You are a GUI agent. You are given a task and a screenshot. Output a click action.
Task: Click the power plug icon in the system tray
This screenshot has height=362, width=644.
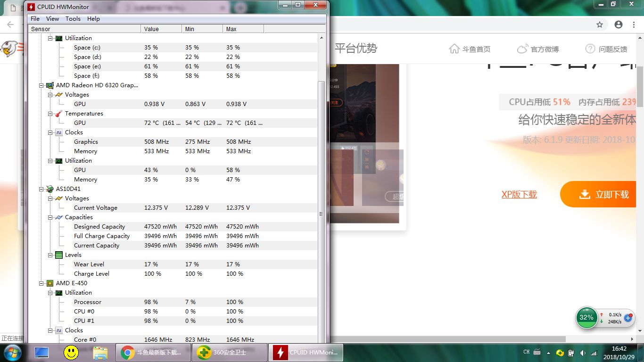pos(571,353)
